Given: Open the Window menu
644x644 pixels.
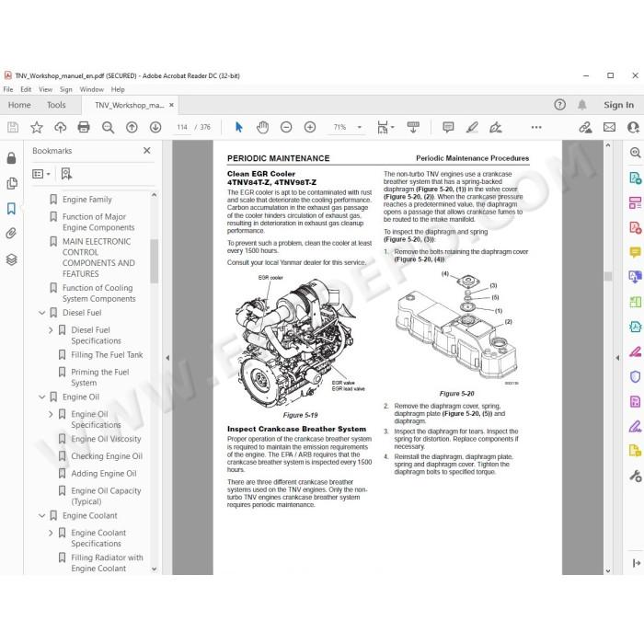Looking at the screenshot, I should (92, 89).
